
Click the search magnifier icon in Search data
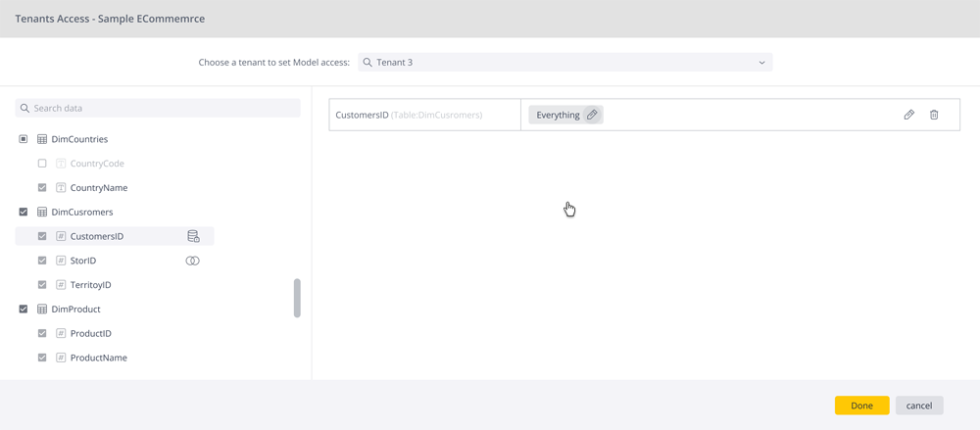(x=24, y=109)
